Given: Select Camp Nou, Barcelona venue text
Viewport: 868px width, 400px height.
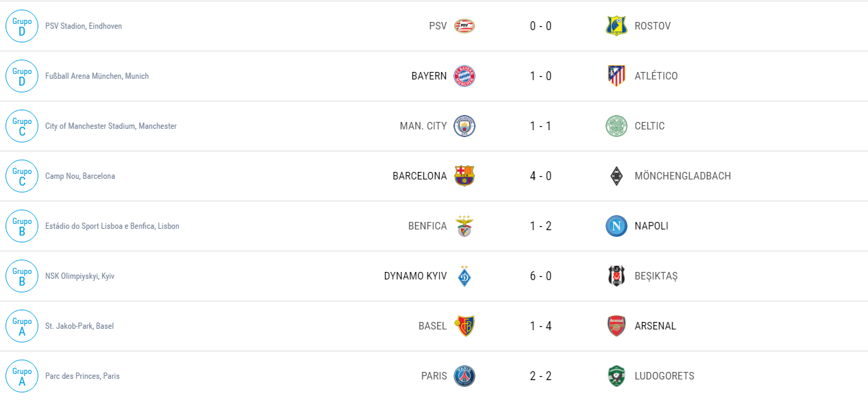Looking at the screenshot, I should [x=80, y=176].
